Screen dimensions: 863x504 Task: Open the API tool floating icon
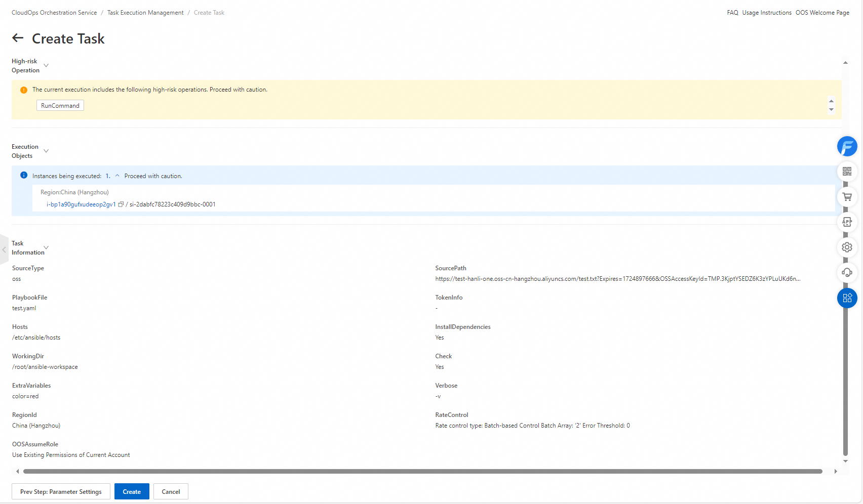click(847, 222)
